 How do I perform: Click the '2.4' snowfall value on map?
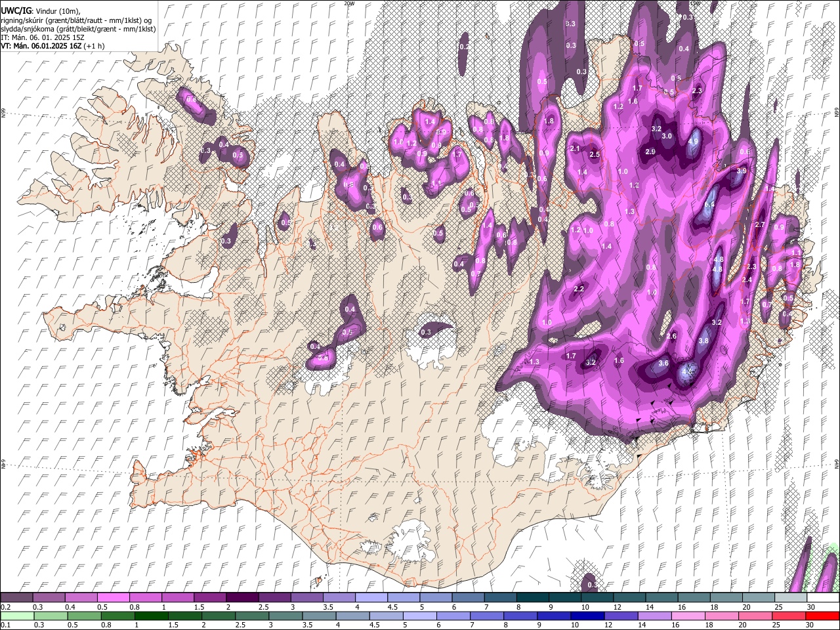(747, 280)
